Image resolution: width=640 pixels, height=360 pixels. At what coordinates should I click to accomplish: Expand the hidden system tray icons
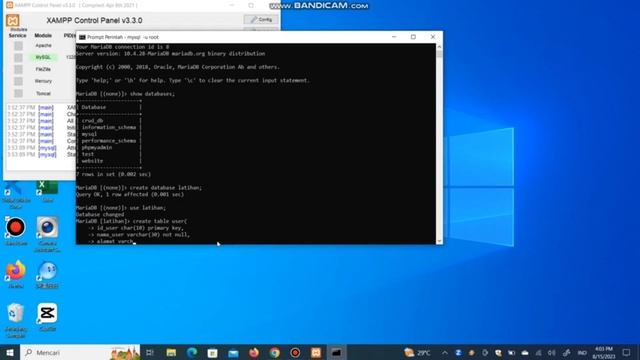(445, 353)
